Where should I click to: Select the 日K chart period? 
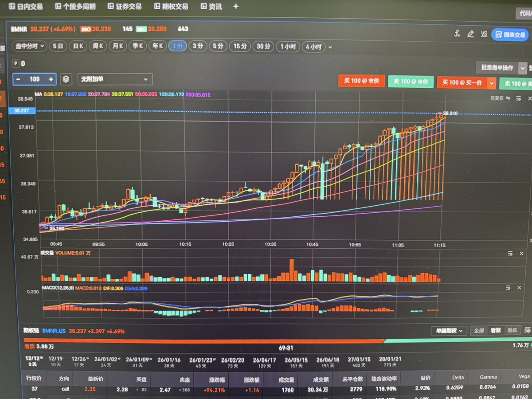[78, 46]
